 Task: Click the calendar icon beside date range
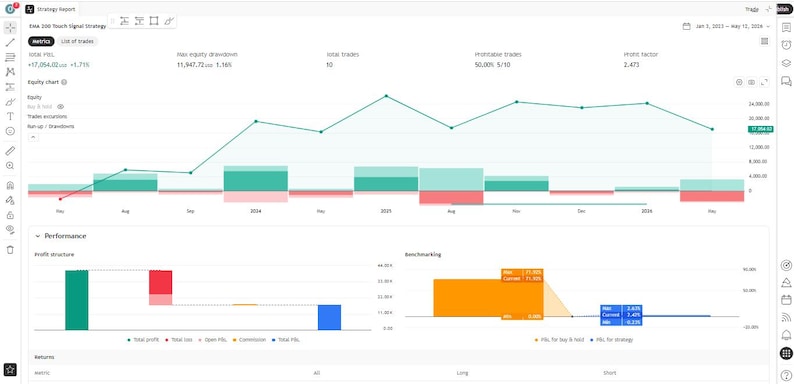[686, 26]
